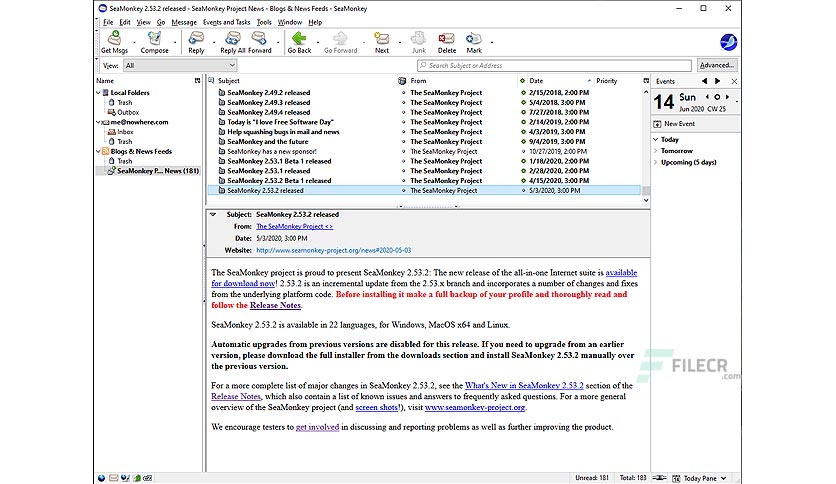Screen dimensions: 836x484
Task: Click message list scroll down arrow
Action: click(x=646, y=200)
